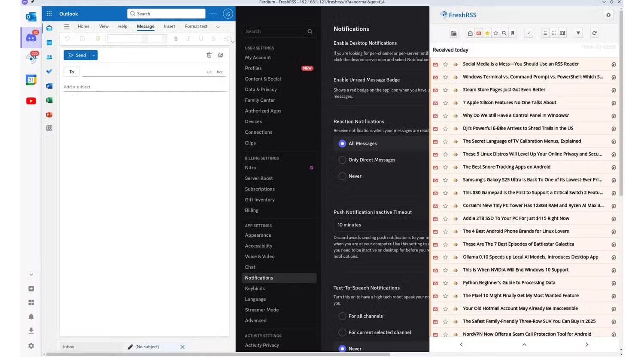Open the View tab in Outlook
Screen dimensions: 644x362
coord(104,26)
